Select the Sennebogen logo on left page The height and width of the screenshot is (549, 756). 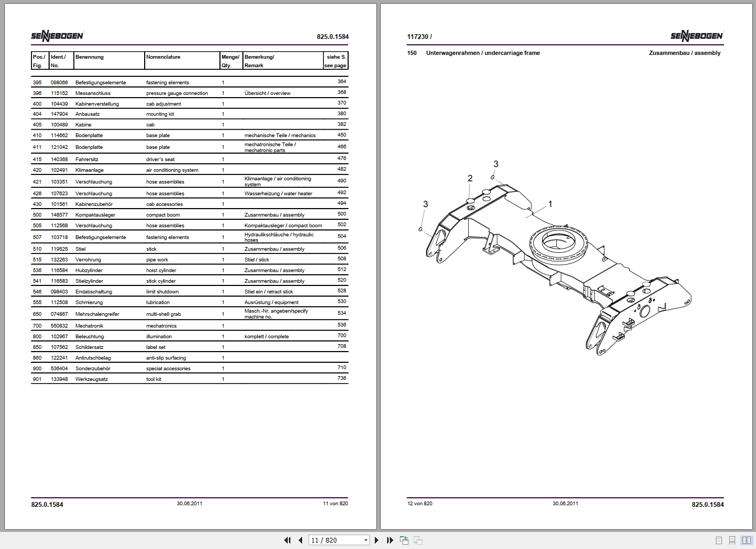coord(57,35)
